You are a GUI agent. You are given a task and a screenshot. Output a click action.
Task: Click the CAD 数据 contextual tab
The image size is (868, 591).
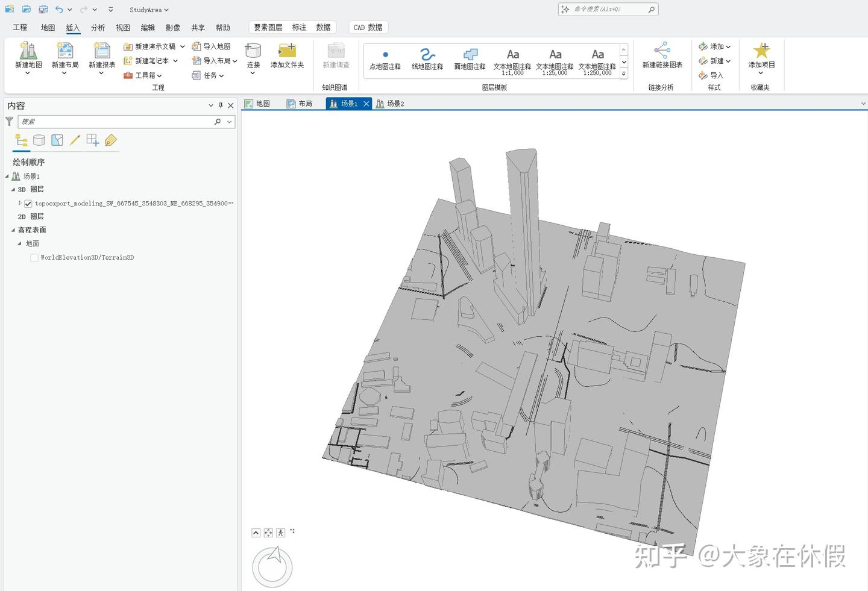tap(368, 27)
